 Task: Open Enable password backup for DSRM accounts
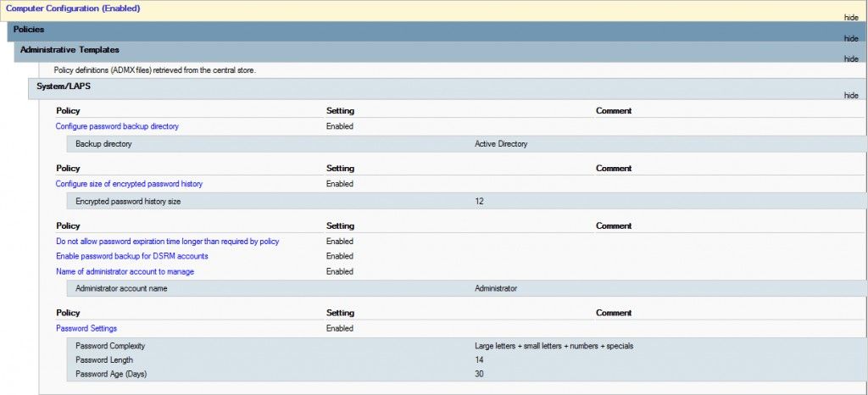pyautogui.click(x=131, y=256)
